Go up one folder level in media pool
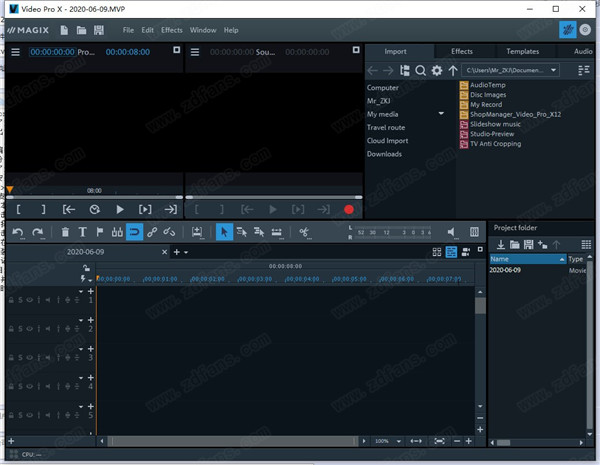Screen dimensions: 600x465 453,70
